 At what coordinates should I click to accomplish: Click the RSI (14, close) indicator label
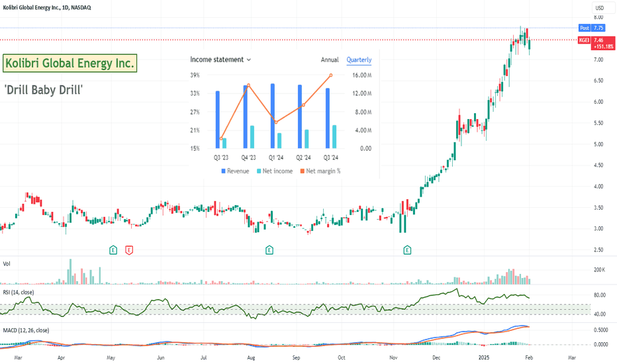point(19,293)
